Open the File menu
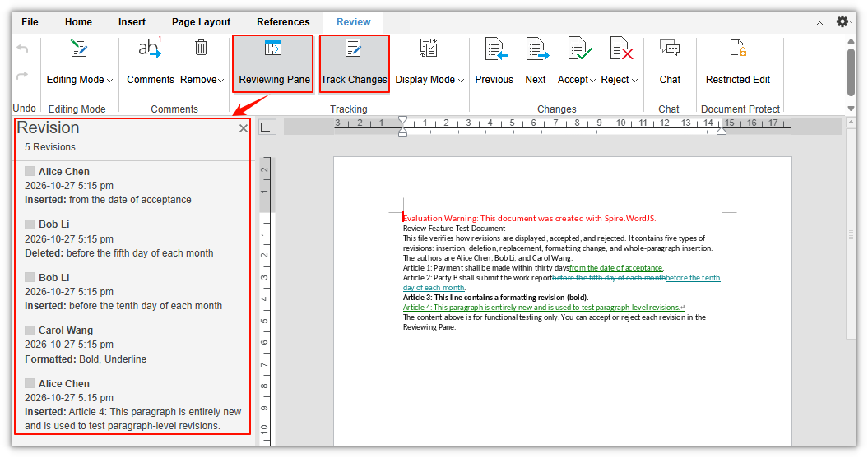This screenshot has width=868, height=458. (x=30, y=22)
